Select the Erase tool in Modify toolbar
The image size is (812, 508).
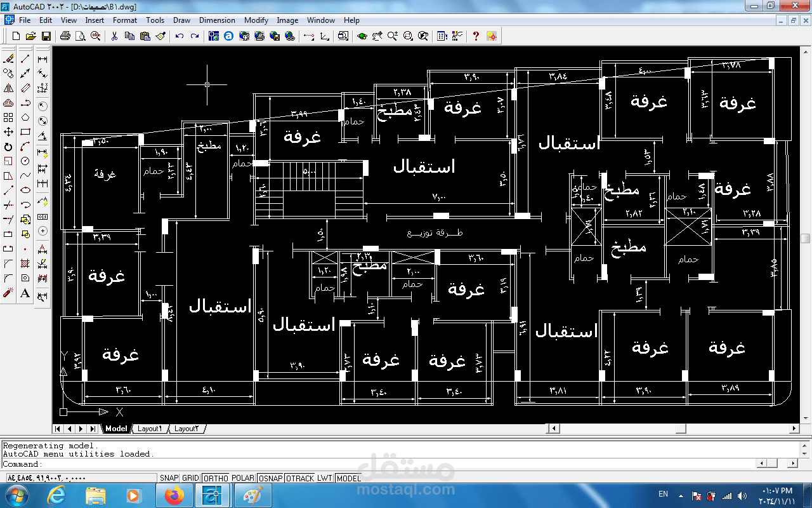[8, 58]
